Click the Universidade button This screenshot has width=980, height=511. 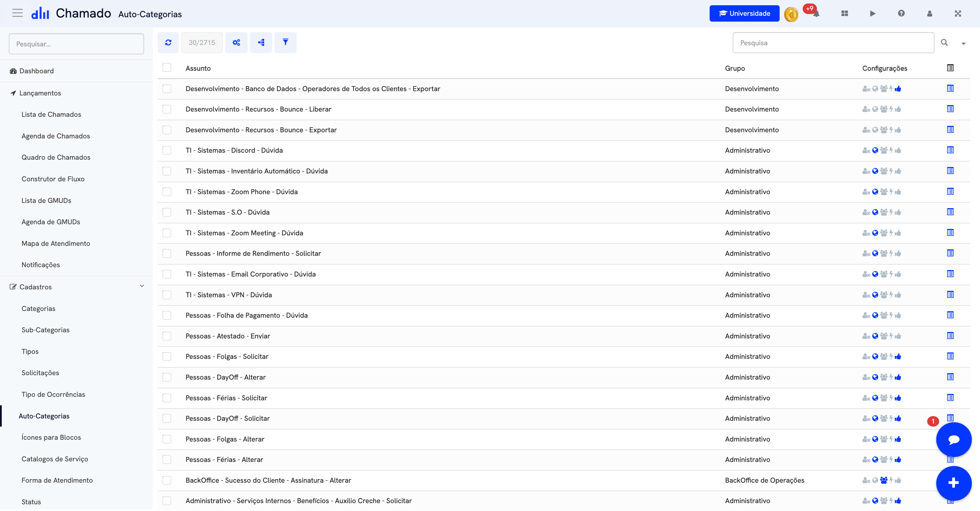point(744,13)
